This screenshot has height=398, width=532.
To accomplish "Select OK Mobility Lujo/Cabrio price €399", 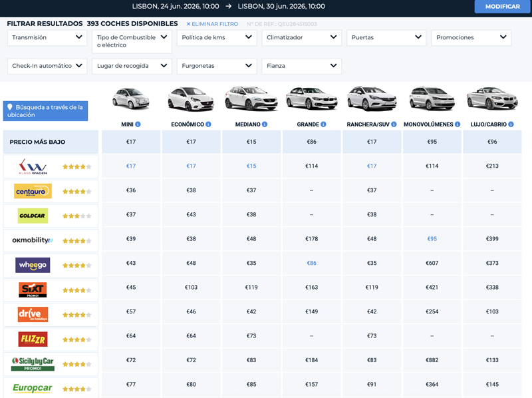I will pyautogui.click(x=492, y=239).
